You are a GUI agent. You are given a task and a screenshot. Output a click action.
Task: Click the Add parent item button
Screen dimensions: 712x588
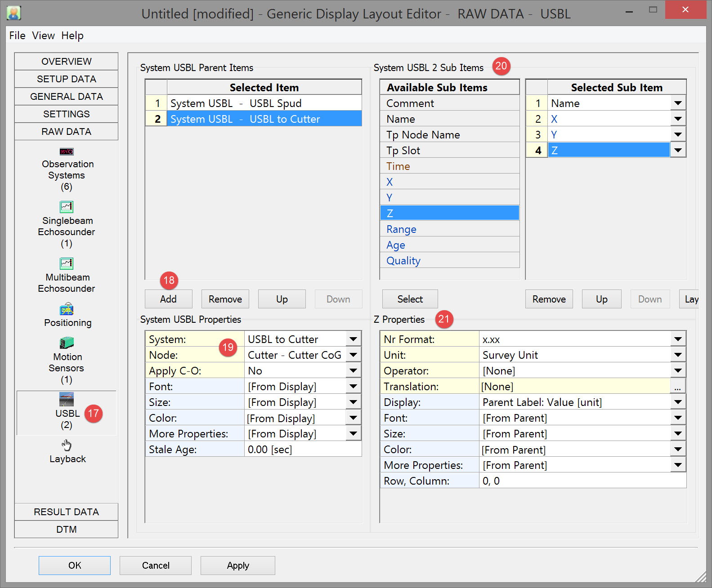click(168, 299)
